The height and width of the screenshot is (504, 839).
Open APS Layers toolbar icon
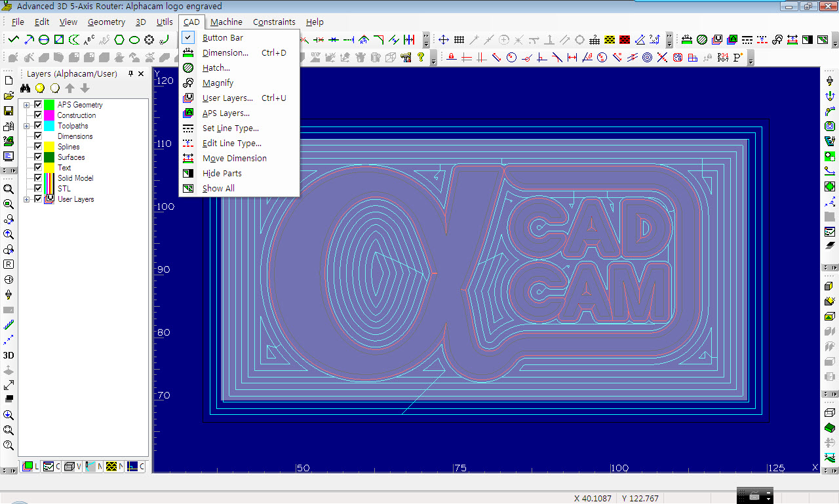[732, 39]
